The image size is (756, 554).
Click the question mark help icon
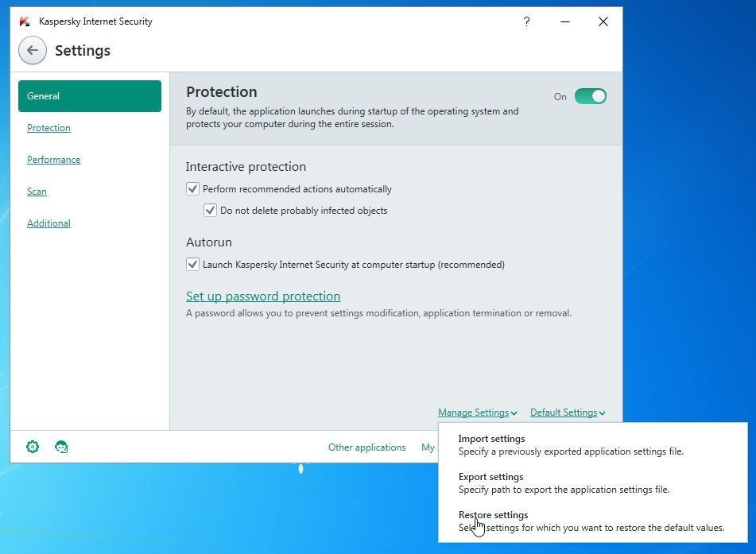click(526, 21)
